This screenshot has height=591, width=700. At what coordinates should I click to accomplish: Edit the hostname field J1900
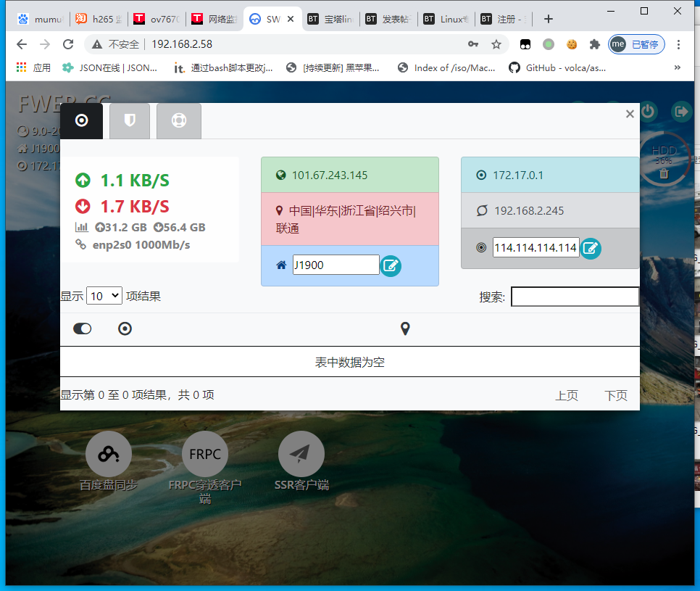[x=336, y=265]
